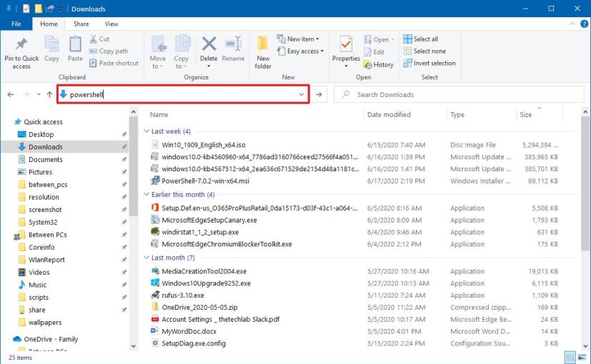
Task: Switch to the Share tab
Action: [81, 24]
